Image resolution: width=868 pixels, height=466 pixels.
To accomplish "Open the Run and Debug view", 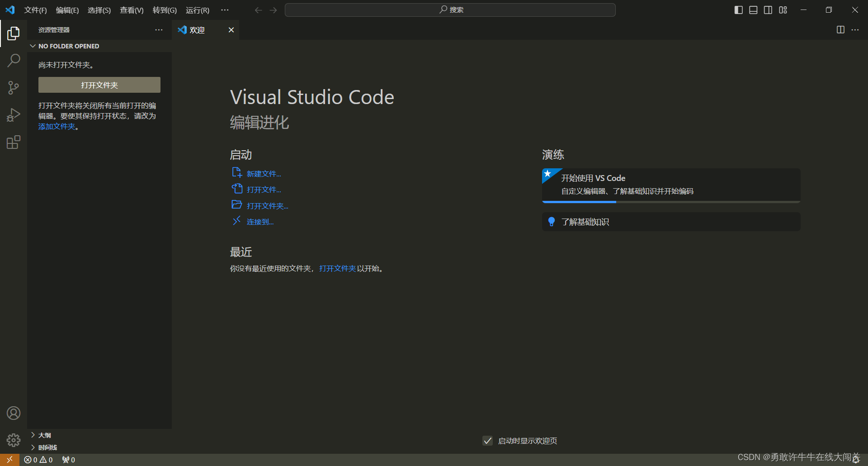I will tap(14, 115).
